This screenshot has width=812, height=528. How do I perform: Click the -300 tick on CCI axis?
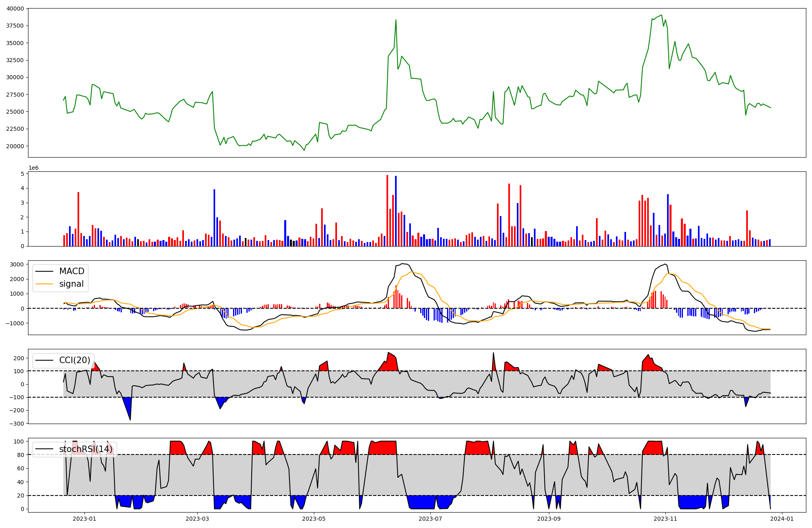click(x=16, y=424)
